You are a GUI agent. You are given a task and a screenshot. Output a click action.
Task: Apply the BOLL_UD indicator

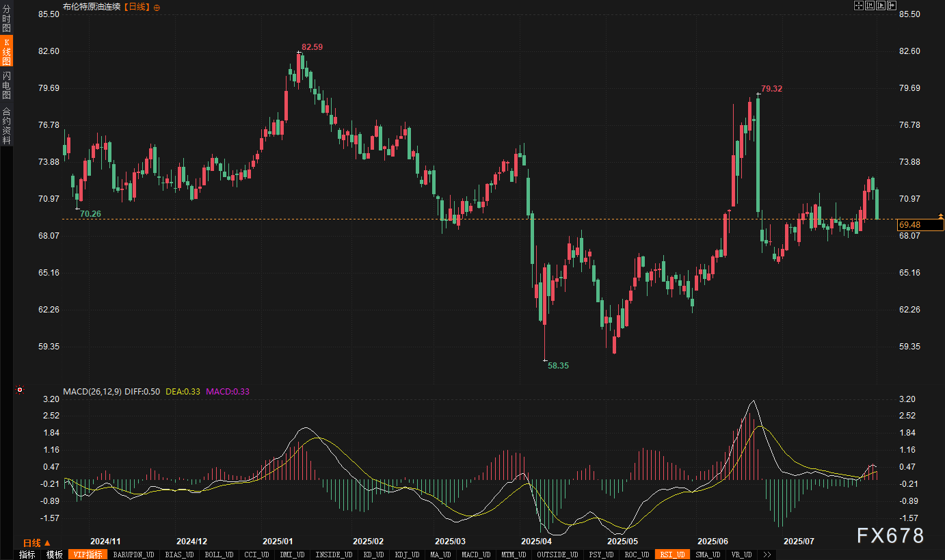click(219, 555)
